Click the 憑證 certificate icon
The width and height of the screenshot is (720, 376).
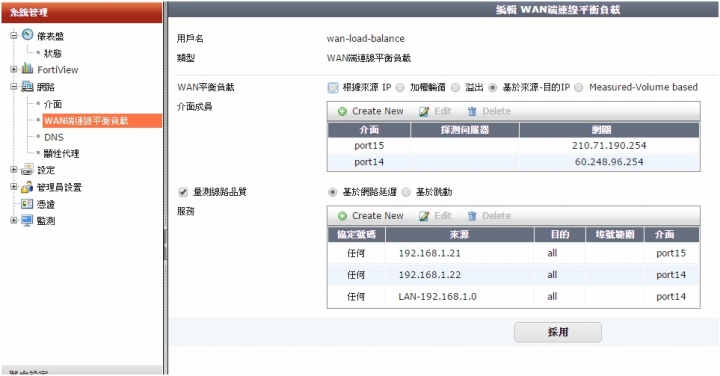[x=28, y=203]
